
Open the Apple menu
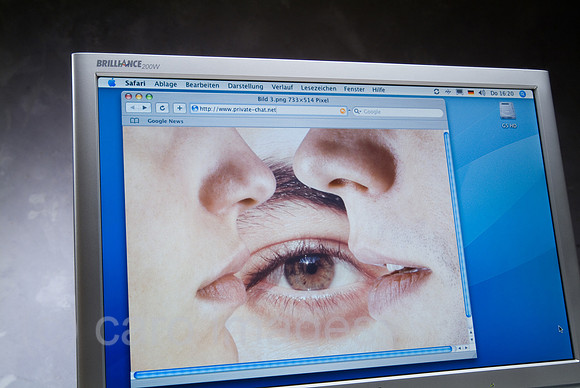(x=112, y=82)
